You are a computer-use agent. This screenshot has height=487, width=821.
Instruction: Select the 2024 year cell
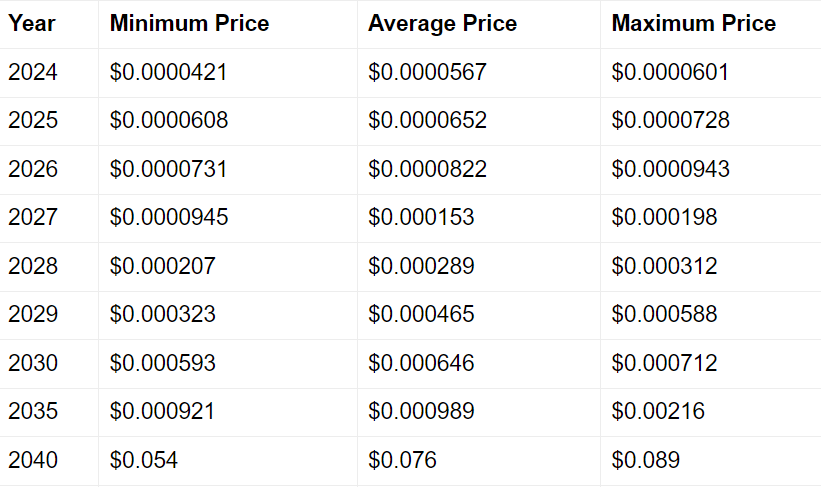click(33, 72)
